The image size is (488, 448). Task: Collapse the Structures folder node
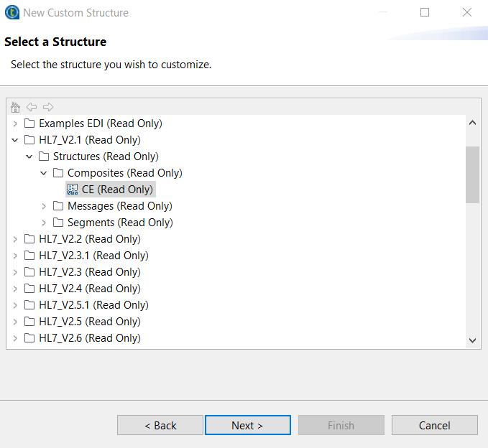click(29, 157)
